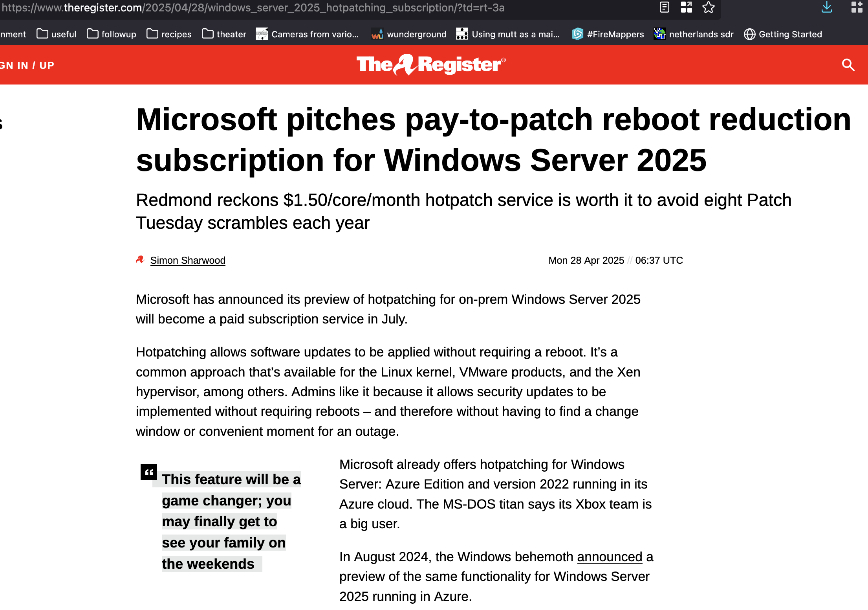The image size is (868, 610).
Task: Open the recipes bookmarks folder
Action: point(169,34)
